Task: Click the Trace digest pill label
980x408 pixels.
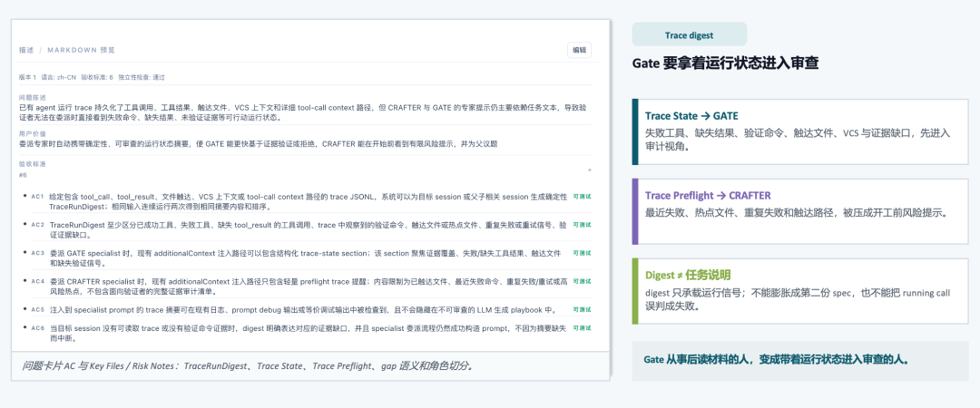Action: [x=689, y=35]
